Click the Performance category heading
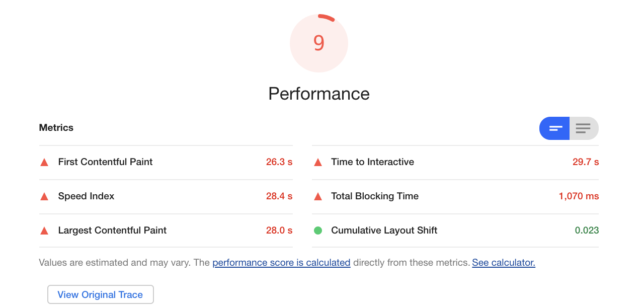This screenshot has height=308, width=644. 319,94
